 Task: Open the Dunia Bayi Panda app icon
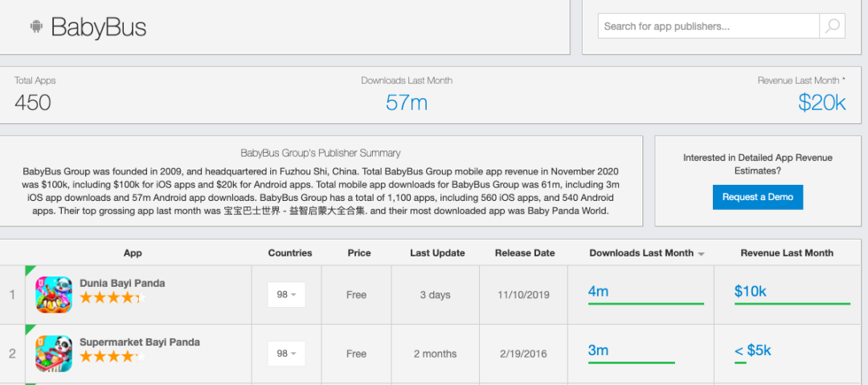click(54, 294)
